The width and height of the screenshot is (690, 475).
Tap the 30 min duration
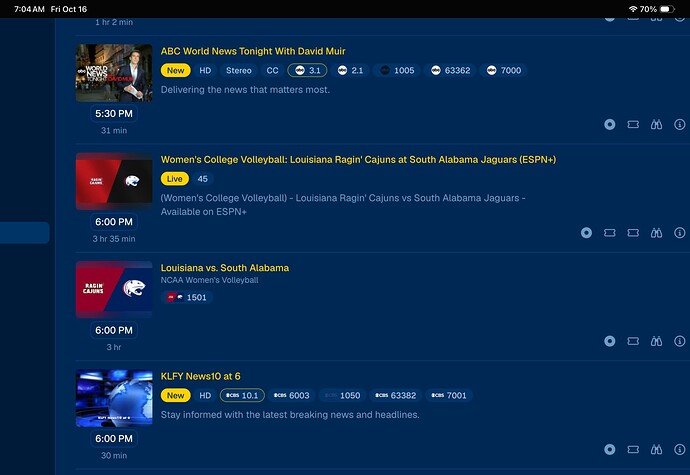click(114, 455)
